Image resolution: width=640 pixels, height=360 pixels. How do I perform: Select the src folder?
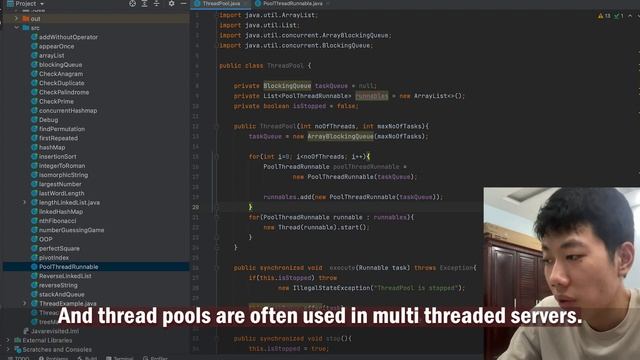coord(31,28)
